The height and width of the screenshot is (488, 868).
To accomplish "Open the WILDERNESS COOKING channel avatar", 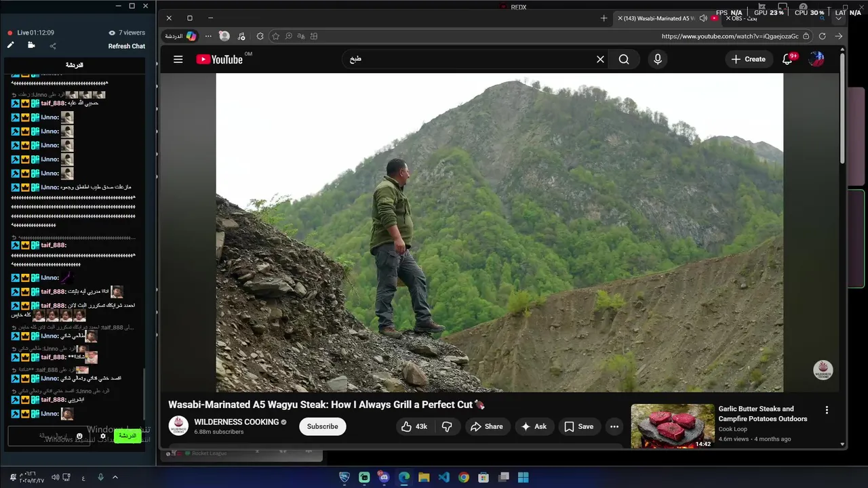I will pyautogui.click(x=178, y=426).
